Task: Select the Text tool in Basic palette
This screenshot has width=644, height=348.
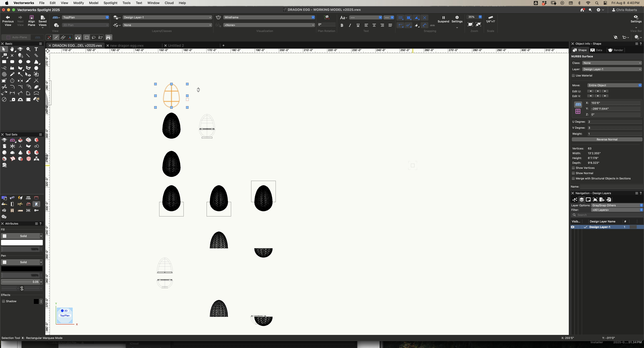Action: tap(36, 49)
